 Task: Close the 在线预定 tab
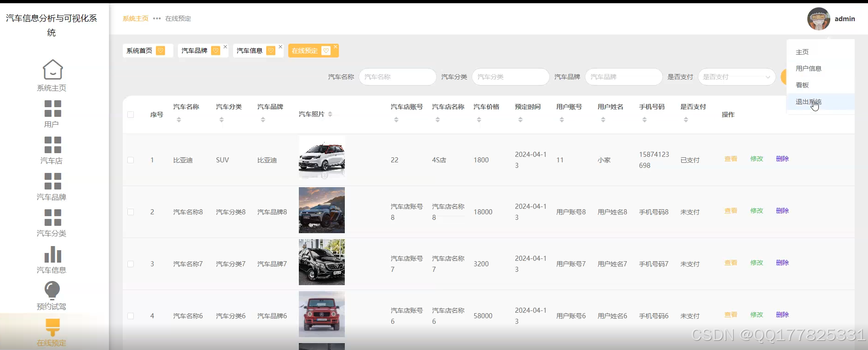(x=336, y=46)
